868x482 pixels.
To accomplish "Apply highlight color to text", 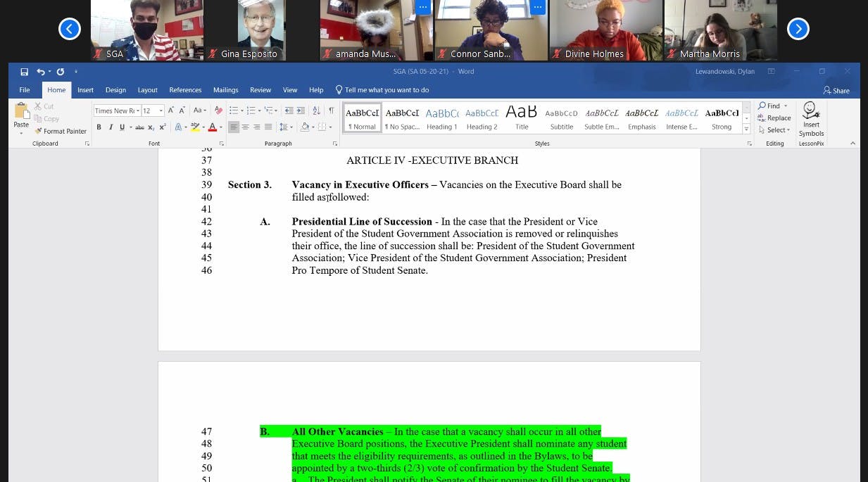I will click(x=196, y=127).
